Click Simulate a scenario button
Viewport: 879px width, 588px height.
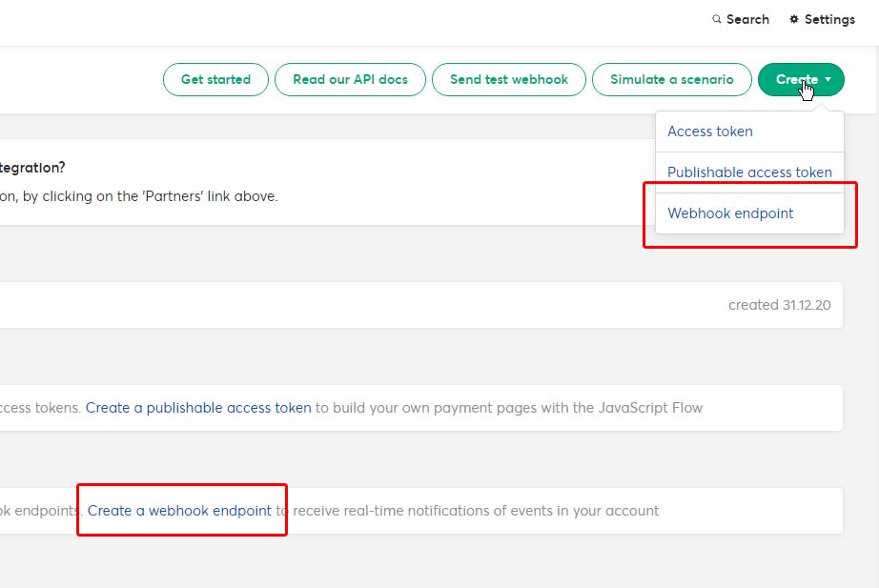click(671, 80)
